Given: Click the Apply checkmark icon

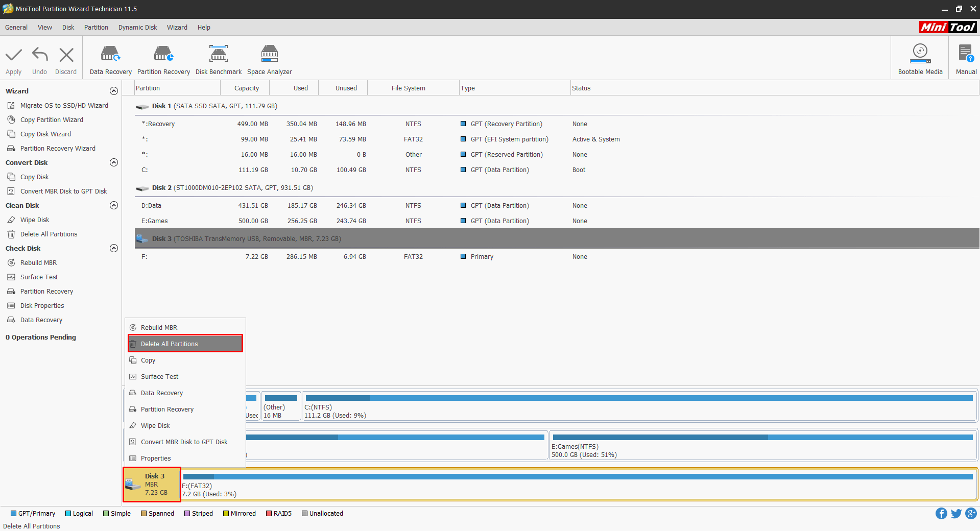Looking at the screenshot, I should (14, 55).
